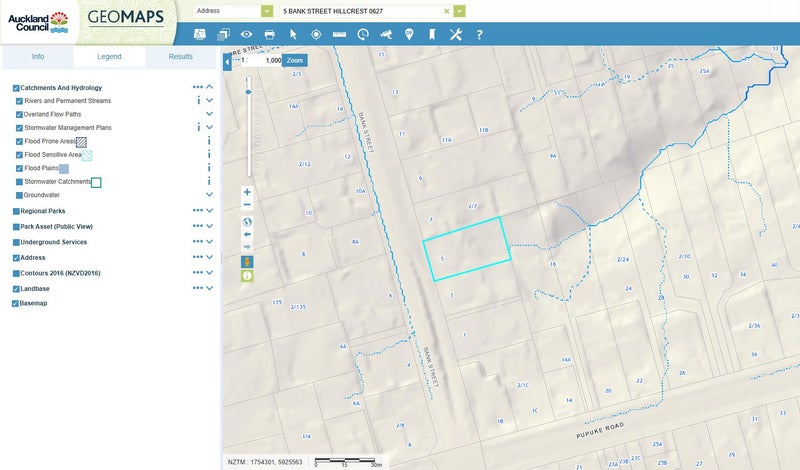Collapse the Catchments And Hydrology group
Viewport: 800px width, 470px height.
coord(210,88)
